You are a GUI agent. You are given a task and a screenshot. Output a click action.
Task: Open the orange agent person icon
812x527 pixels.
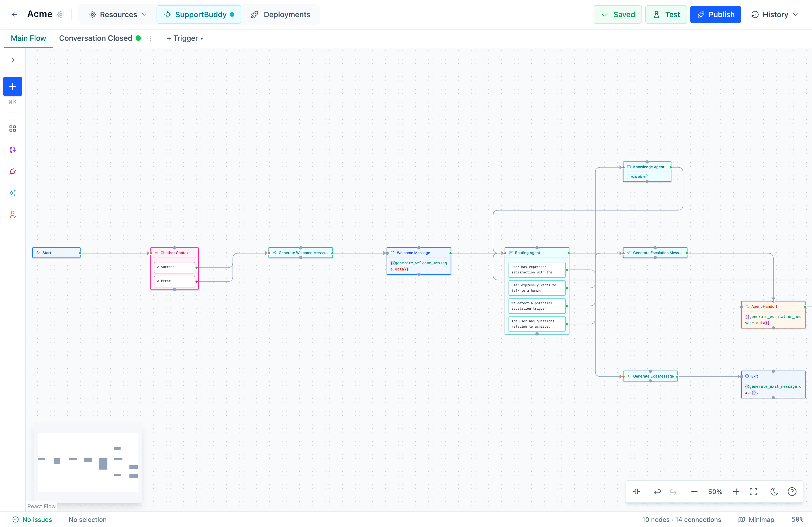pos(13,214)
